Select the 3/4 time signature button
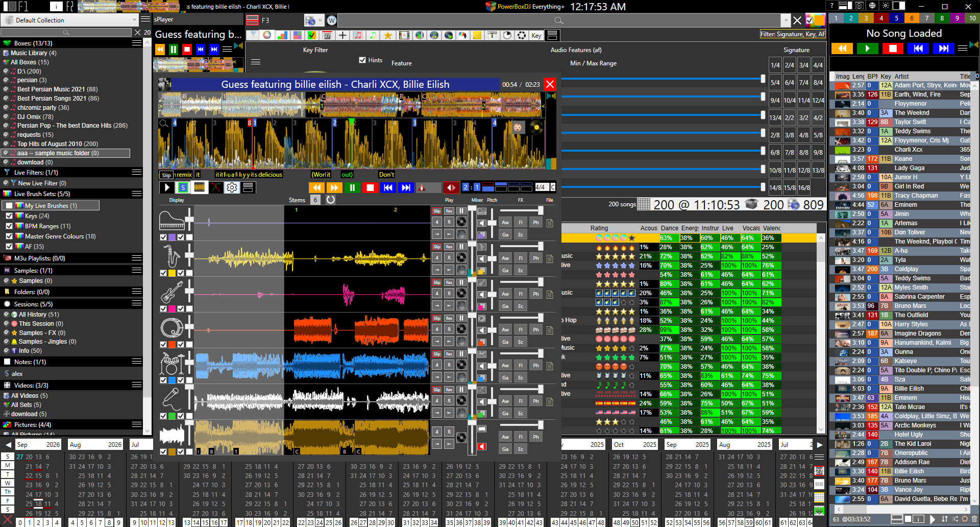The width and height of the screenshot is (980, 527). coord(803,65)
